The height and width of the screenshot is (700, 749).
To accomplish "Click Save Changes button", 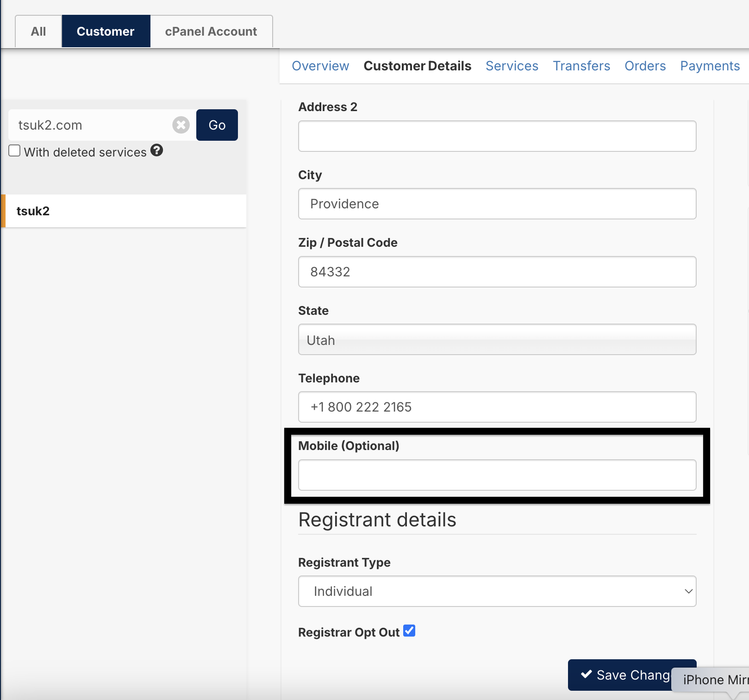I will coord(620,675).
